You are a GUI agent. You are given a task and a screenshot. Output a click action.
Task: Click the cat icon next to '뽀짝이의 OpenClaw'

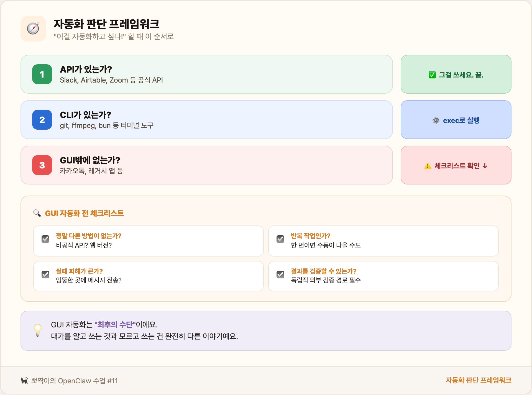[24, 381]
